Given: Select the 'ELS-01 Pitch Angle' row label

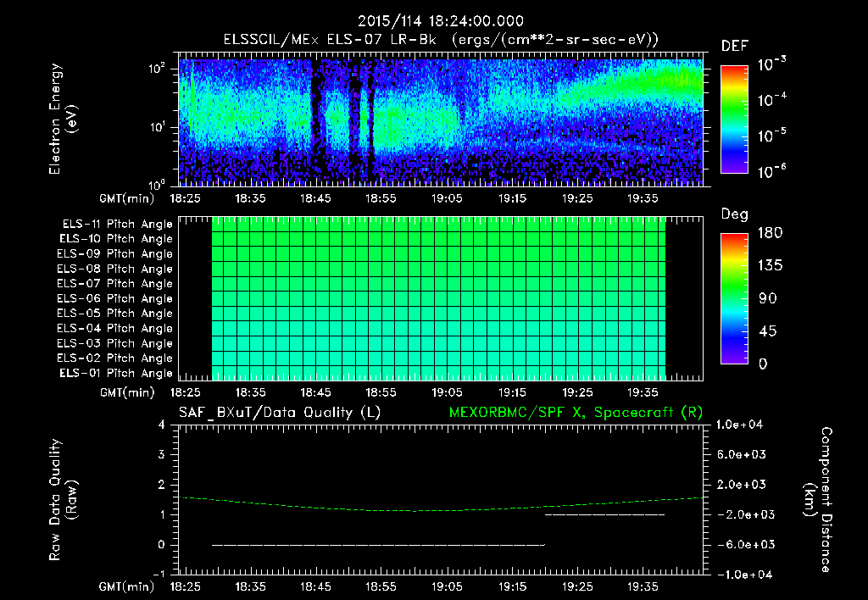Looking at the screenshot, I should coord(116,373).
